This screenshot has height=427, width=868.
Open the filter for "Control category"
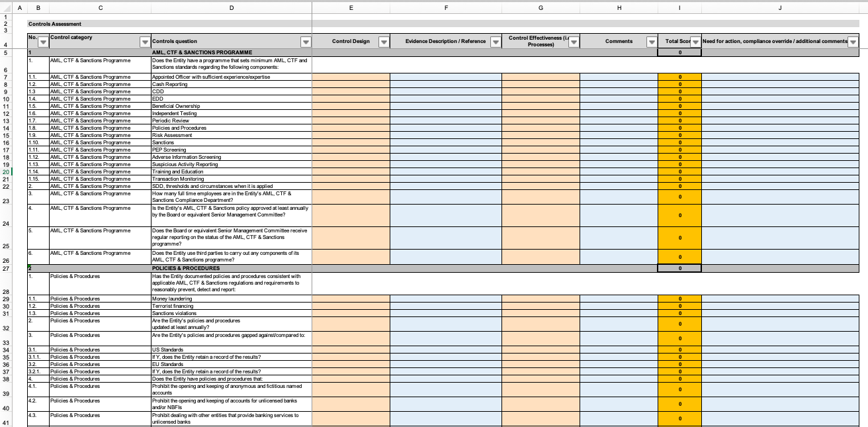146,41
